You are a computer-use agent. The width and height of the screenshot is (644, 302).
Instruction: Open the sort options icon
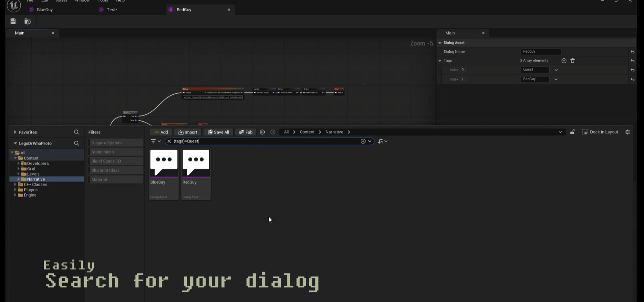pyautogui.click(x=382, y=141)
